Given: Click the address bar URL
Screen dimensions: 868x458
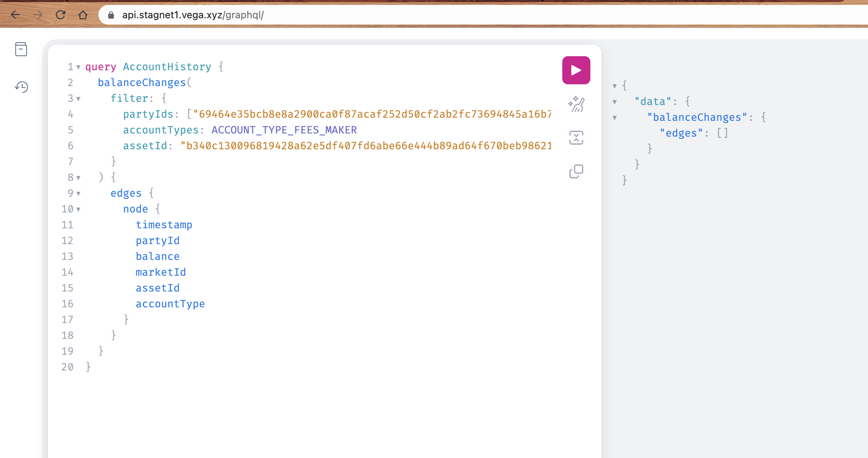Looking at the screenshot, I should 193,15.
